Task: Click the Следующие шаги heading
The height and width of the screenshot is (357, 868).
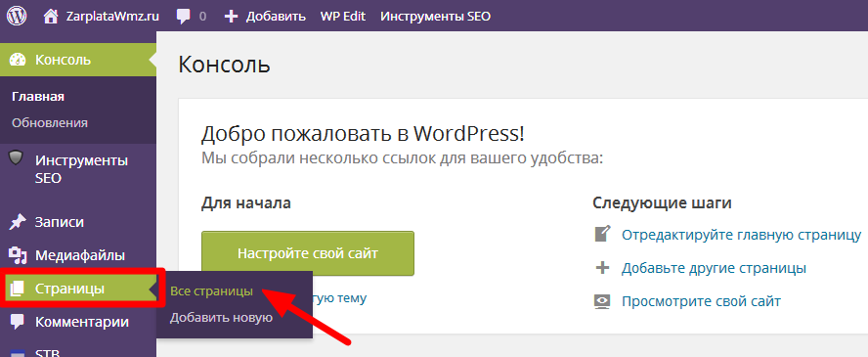Action: point(662,203)
